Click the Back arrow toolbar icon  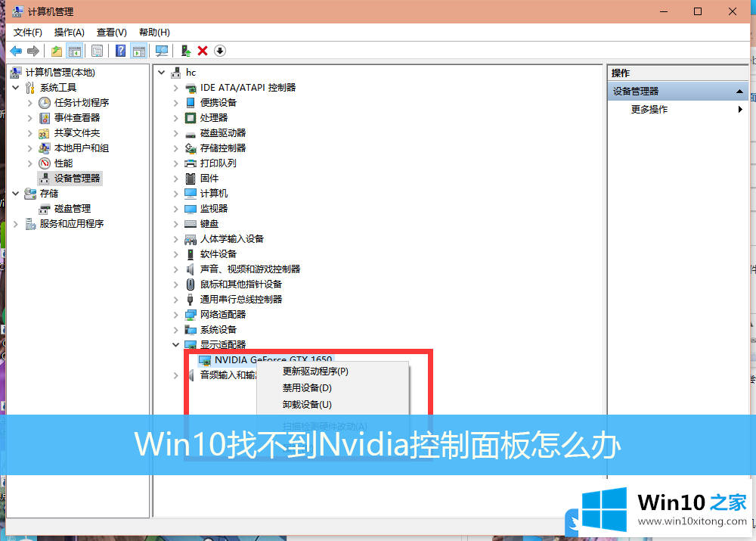click(x=16, y=51)
